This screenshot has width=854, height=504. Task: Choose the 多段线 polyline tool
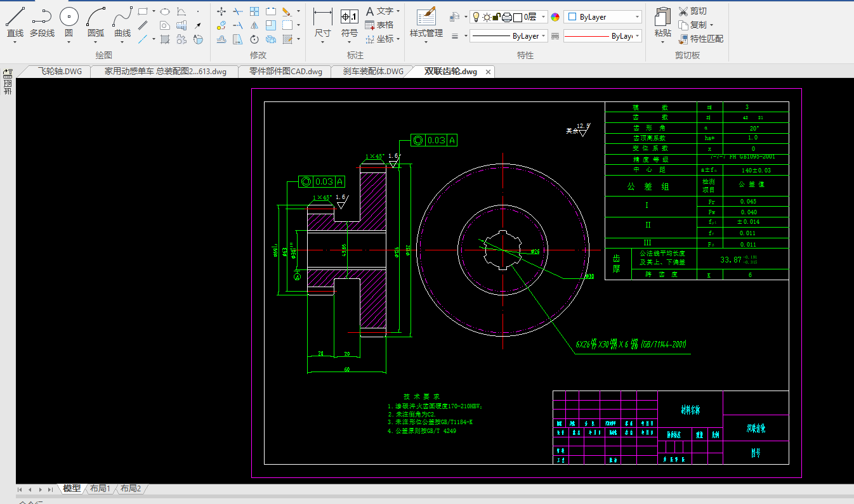click(42, 17)
